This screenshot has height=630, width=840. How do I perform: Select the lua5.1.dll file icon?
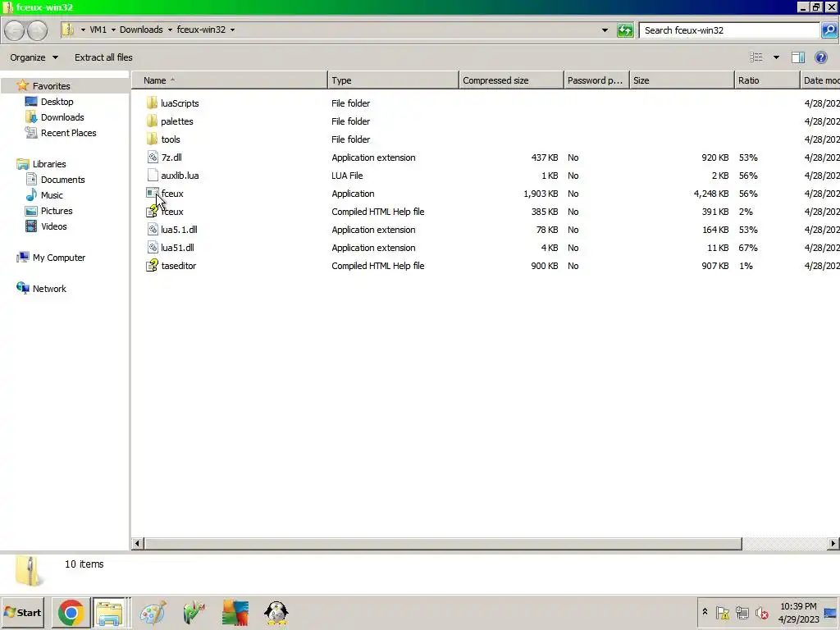pos(152,230)
